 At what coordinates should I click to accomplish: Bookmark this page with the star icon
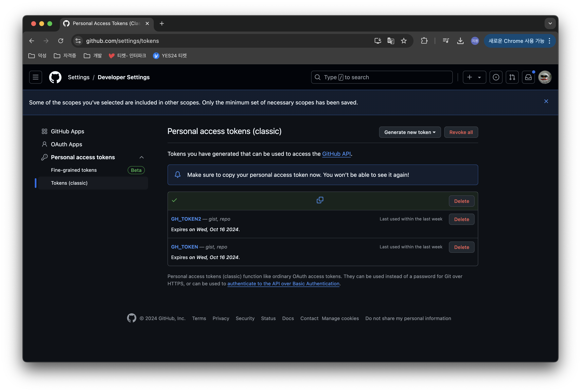coord(404,41)
